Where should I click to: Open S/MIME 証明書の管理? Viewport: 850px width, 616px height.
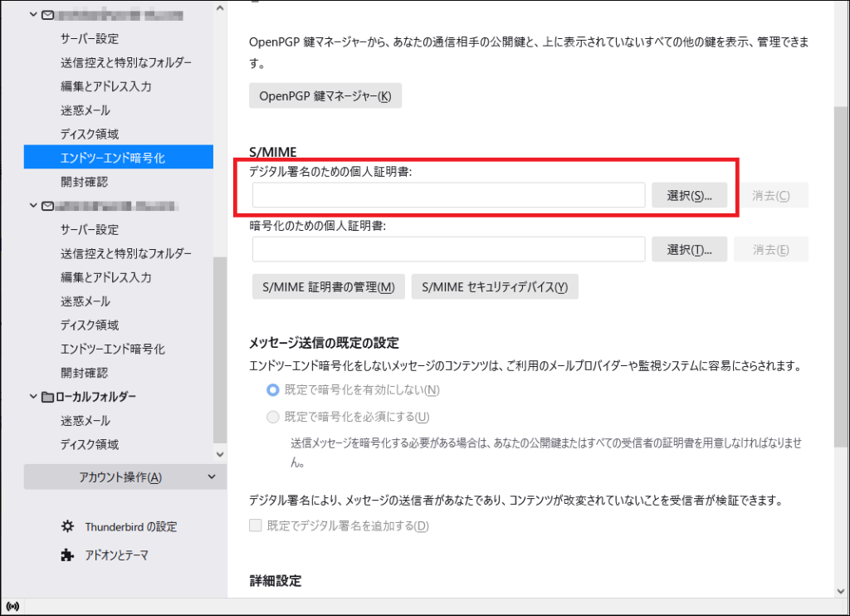pyautogui.click(x=328, y=286)
